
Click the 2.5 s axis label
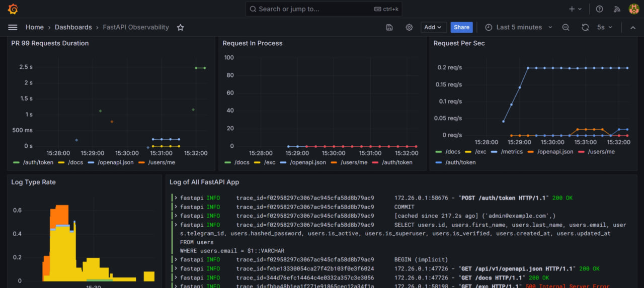(x=26, y=67)
